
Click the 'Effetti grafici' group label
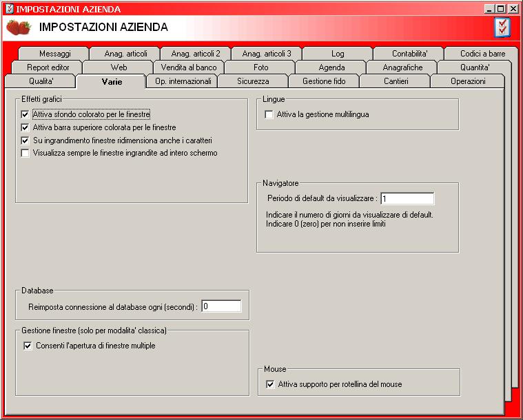click(42, 99)
